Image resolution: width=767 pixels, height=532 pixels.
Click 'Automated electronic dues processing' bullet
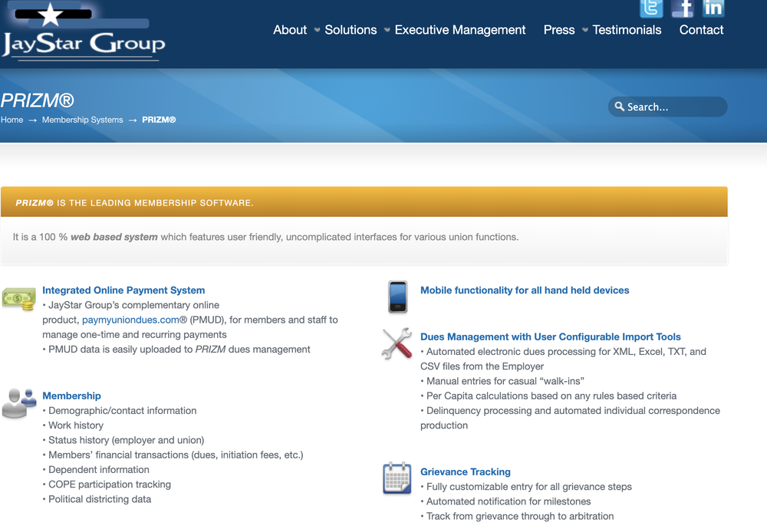pos(564,359)
